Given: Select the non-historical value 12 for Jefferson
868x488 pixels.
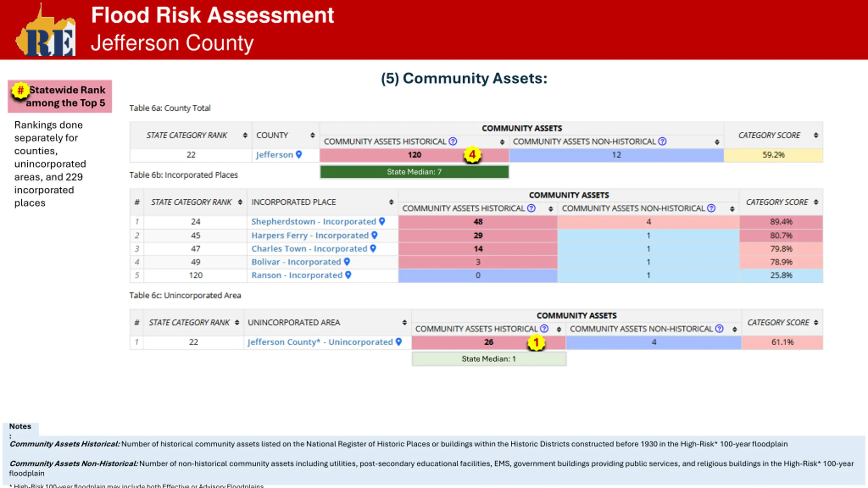Looking at the screenshot, I should click(616, 155).
